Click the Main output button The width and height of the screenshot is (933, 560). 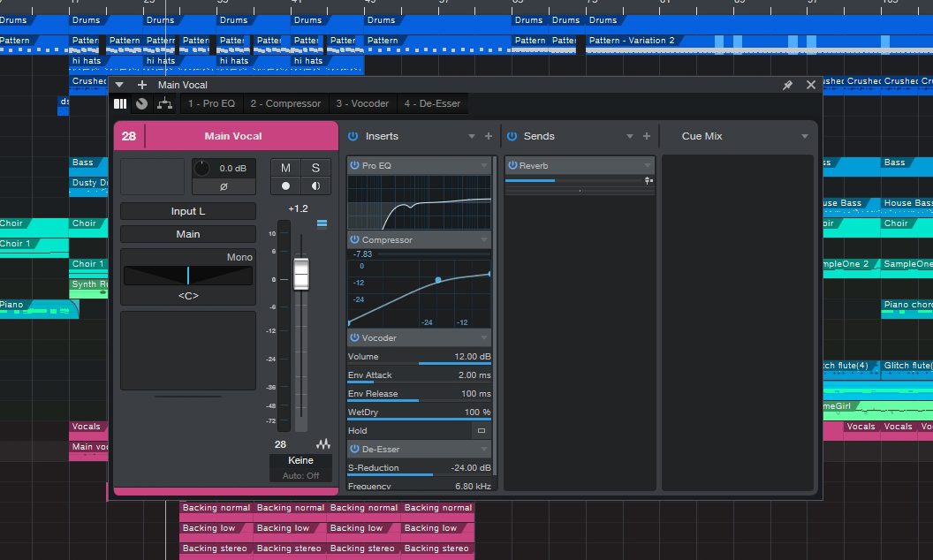[x=187, y=233]
